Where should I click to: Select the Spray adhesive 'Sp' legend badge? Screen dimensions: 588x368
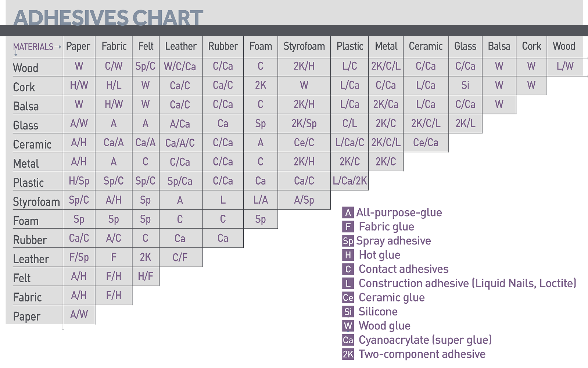coord(348,241)
